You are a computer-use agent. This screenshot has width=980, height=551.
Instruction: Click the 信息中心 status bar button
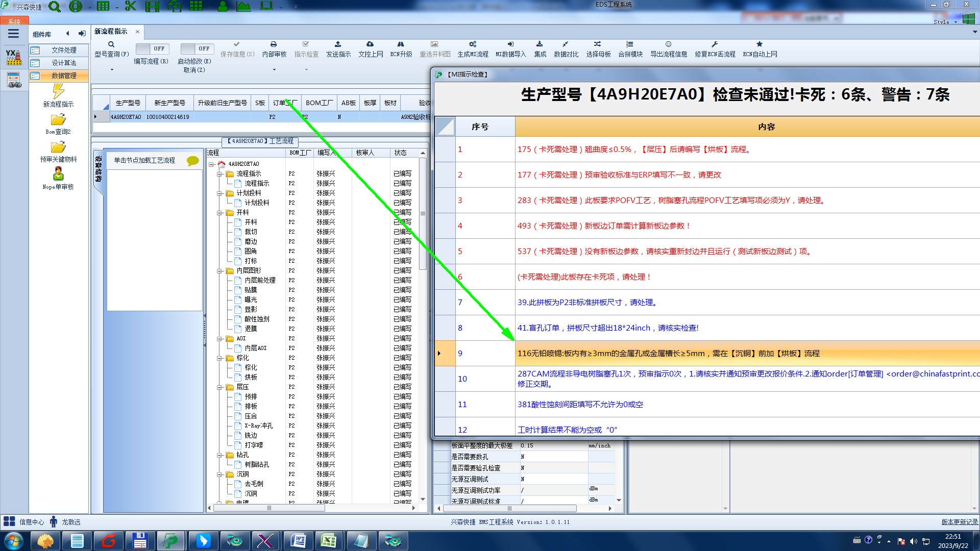24,522
